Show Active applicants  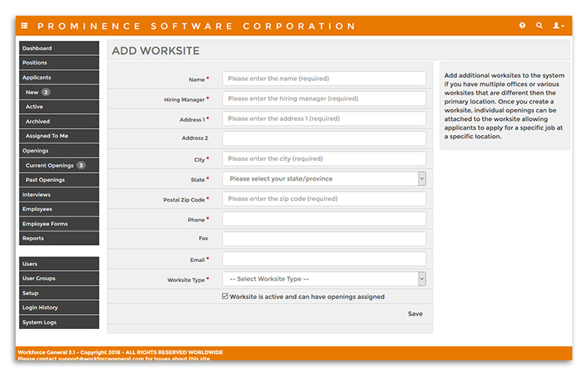pyautogui.click(x=60, y=107)
